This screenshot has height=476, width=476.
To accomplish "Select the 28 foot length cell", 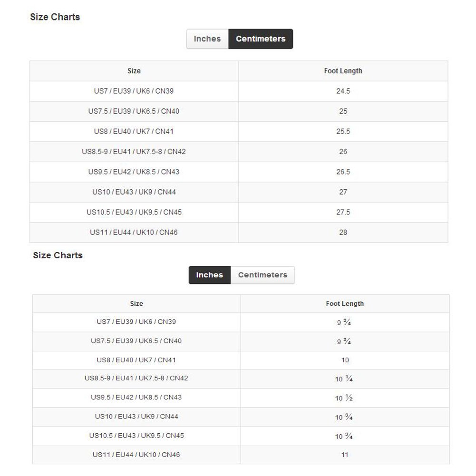I will (x=343, y=233).
